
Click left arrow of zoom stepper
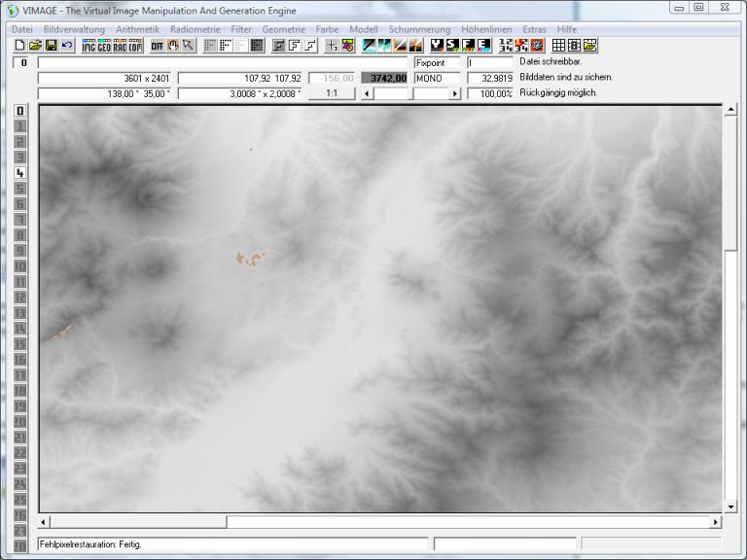[x=367, y=94]
